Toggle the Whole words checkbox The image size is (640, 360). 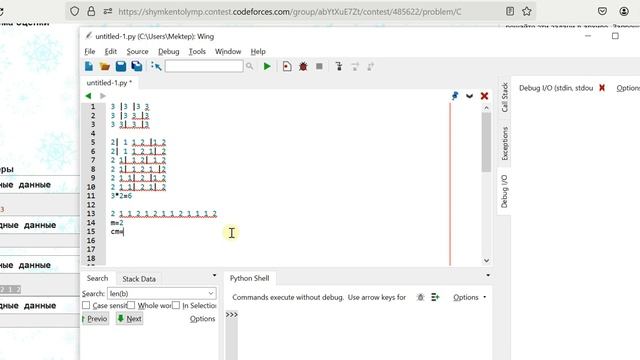tap(131, 305)
